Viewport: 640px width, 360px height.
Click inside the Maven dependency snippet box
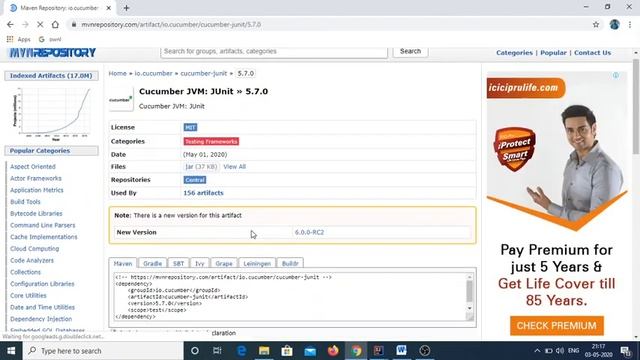(289, 297)
